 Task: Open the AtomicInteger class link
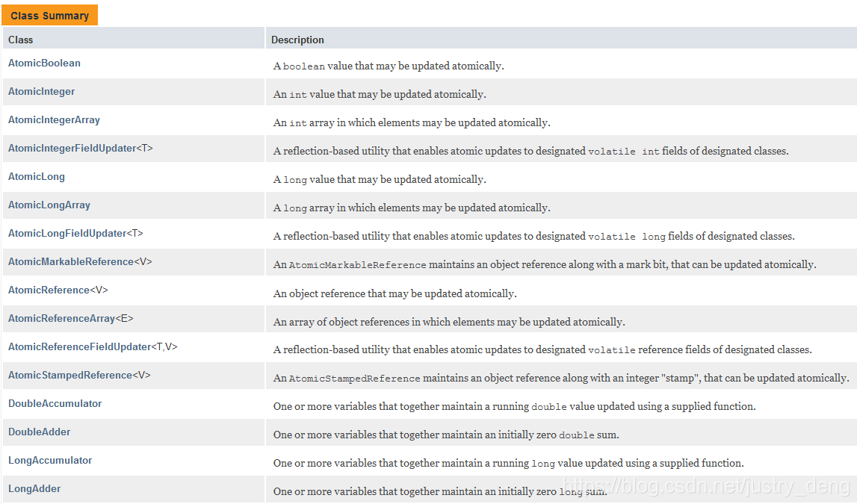(42, 92)
